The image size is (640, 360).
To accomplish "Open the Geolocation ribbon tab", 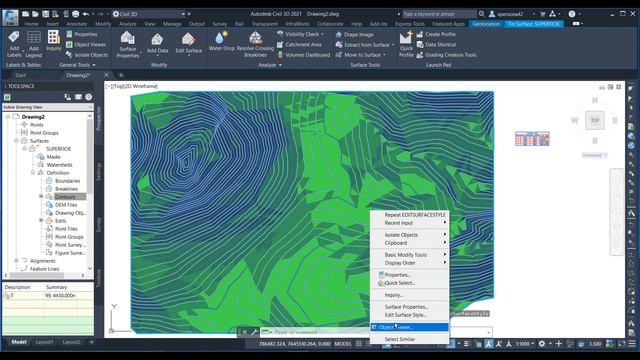I will point(486,24).
